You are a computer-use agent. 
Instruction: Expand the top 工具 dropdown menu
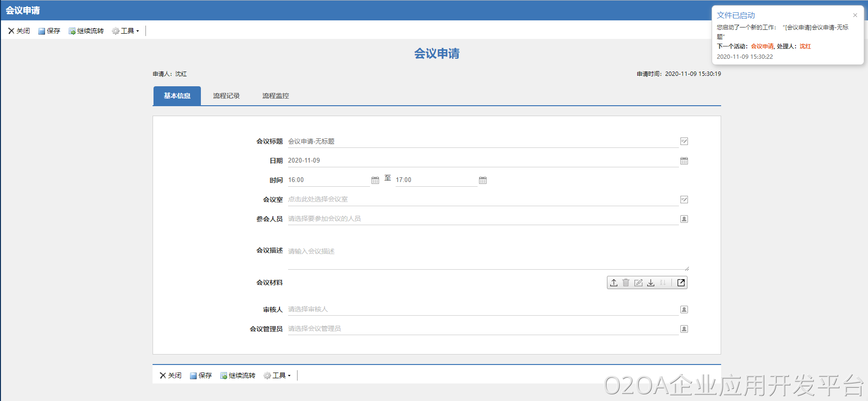click(126, 31)
